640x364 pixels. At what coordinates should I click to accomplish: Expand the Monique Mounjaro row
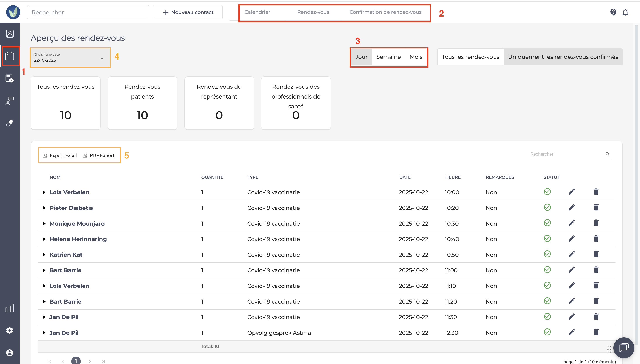[x=44, y=223]
